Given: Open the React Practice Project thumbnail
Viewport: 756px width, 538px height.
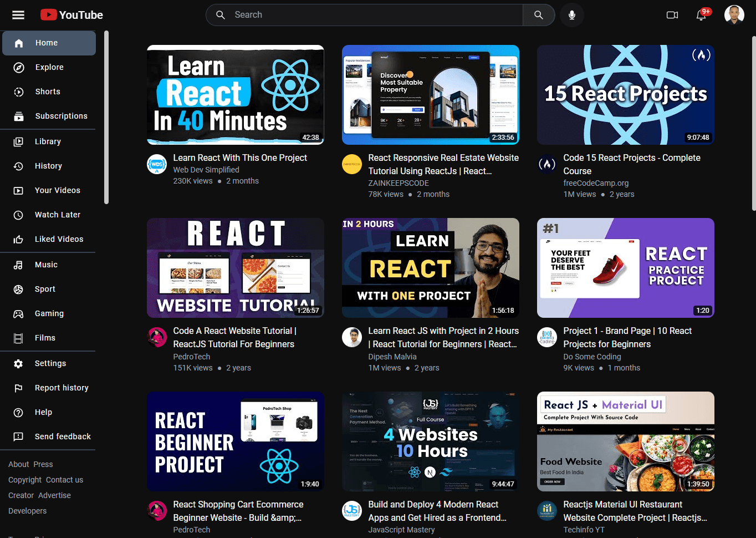Looking at the screenshot, I should 626,268.
